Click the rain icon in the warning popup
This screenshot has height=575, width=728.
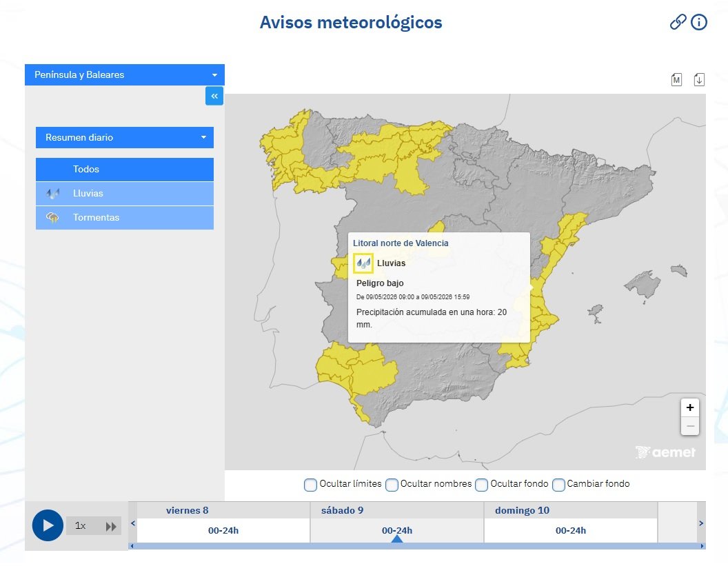(x=363, y=263)
